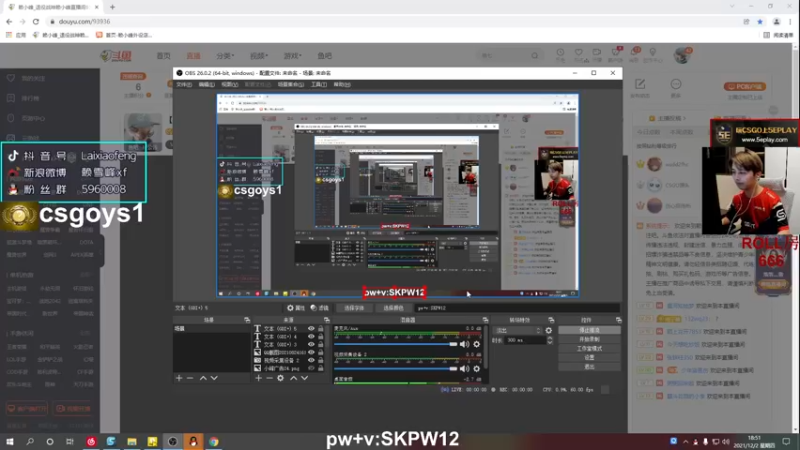800x450 pixels.
Task: Show the hidden 小峰广告24.png source
Action: tap(311, 368)
